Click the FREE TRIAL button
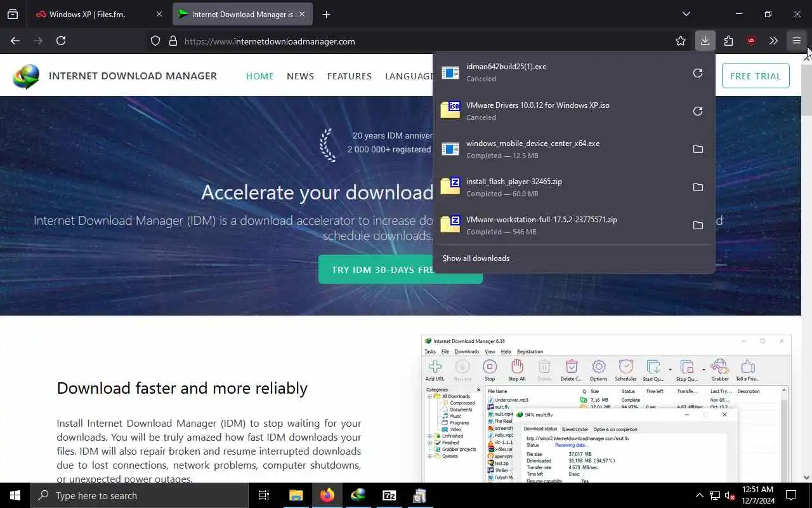This screenshot has width=812, height=508. [756, 76]
